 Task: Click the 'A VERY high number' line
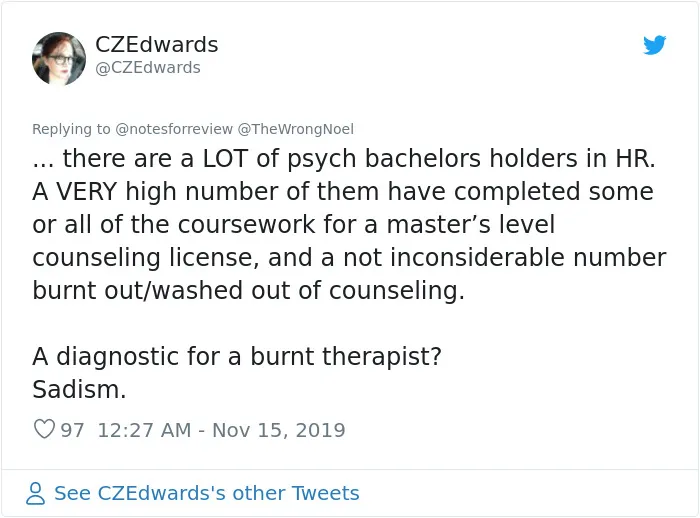(343, 192)
